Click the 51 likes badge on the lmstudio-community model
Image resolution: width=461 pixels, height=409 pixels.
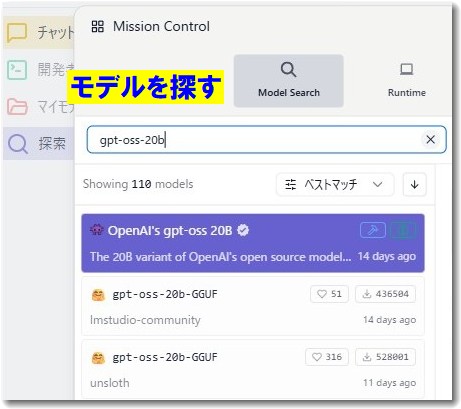[x=329, y=294]
